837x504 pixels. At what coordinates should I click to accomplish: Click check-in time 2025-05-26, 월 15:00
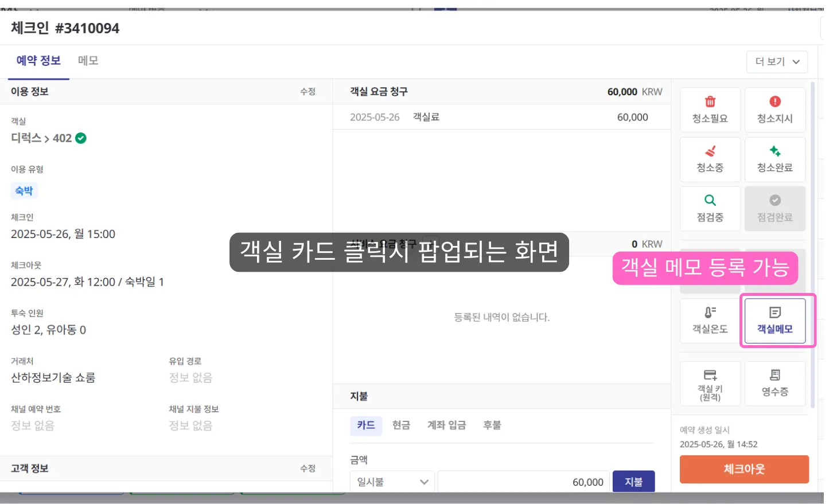coord(63,234)
